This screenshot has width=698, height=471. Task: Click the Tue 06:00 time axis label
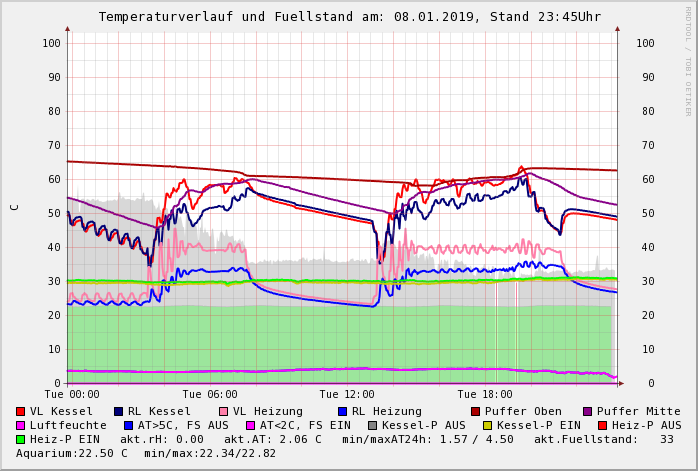[209, 394]
